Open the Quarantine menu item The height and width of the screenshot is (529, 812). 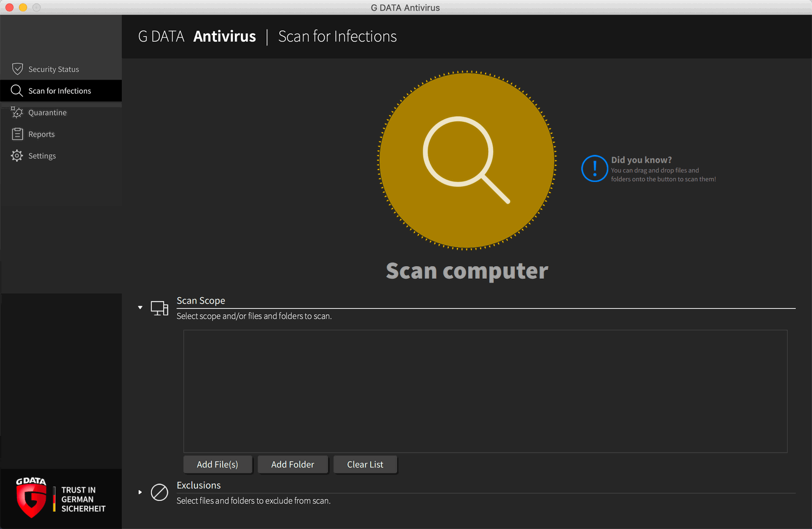[48, 113]
